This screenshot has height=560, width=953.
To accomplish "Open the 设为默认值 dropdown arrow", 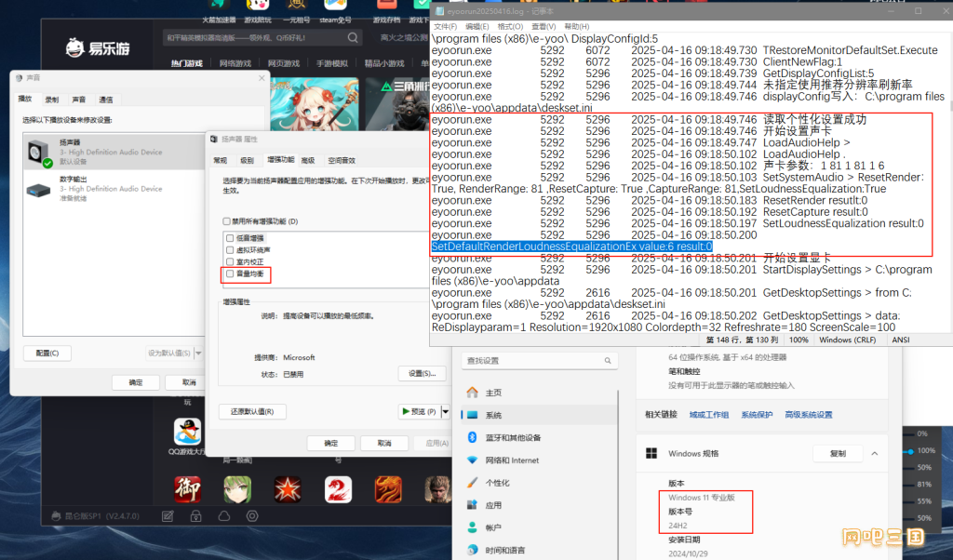I will pos(198,353).
